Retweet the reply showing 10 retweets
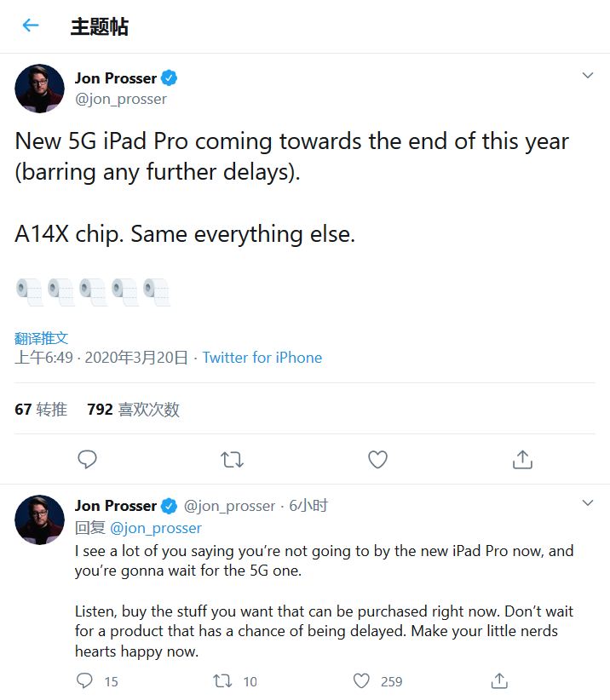Viewport: 610px width, 700px height. tap(223, 680)
